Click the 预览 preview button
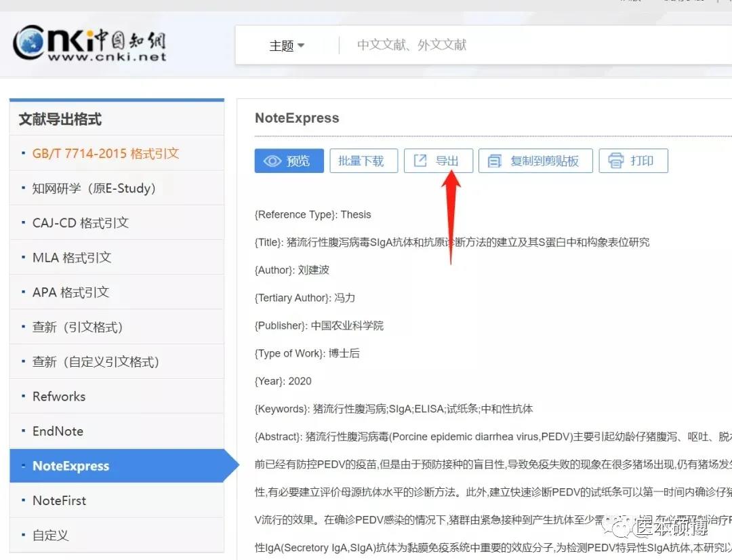 click(289, 161)
